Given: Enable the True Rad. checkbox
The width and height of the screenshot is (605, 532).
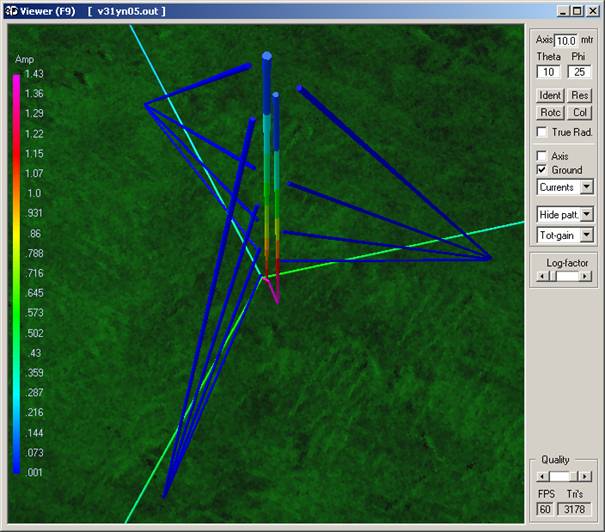Looking at the screenshot, I should click(542, 132).
